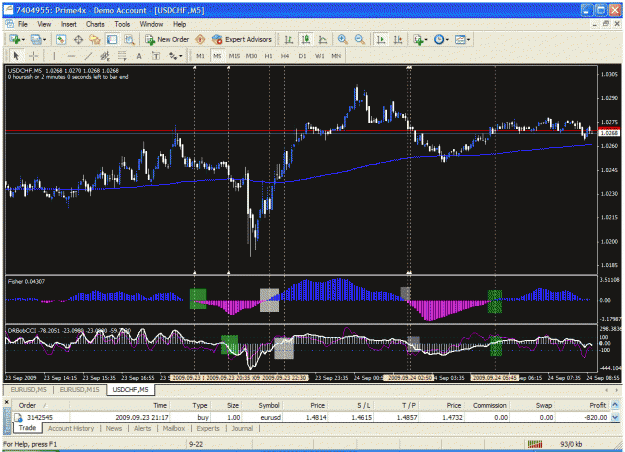
Task: Set timeframe to MN
Action: pos(336,56)
